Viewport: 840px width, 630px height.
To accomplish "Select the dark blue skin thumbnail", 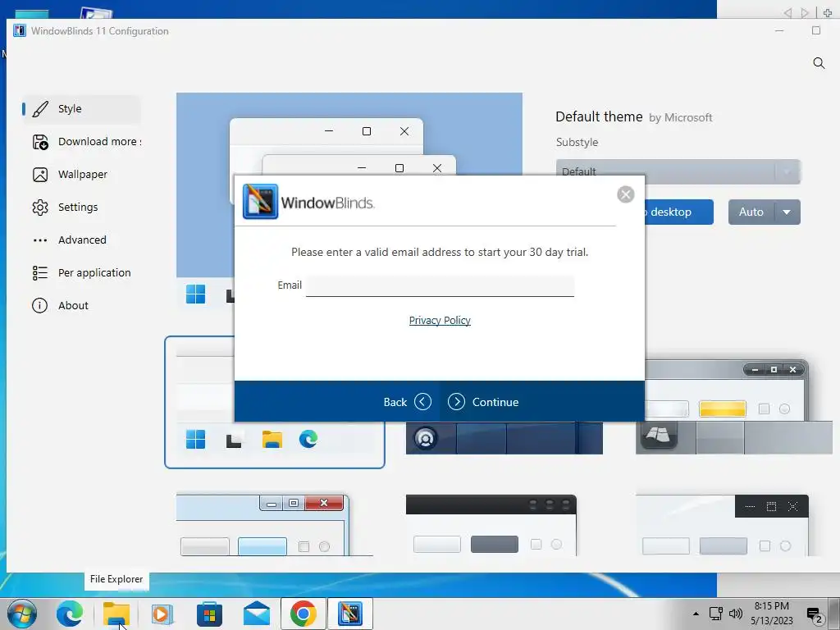I will click(x=504, y=438).
